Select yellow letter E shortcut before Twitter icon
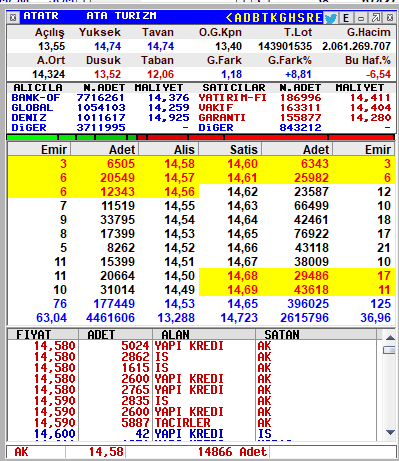This screenshot has width=399, height=461. pos(319,18)
